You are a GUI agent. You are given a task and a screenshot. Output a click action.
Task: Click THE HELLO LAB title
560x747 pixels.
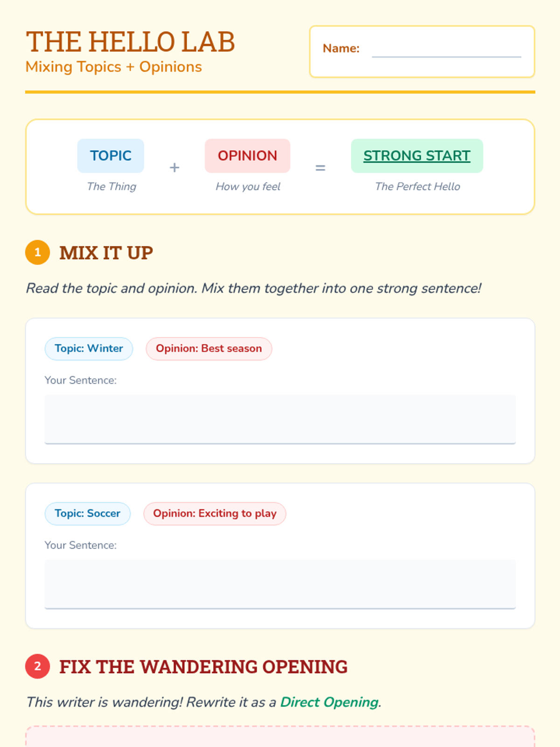(130, 42)
